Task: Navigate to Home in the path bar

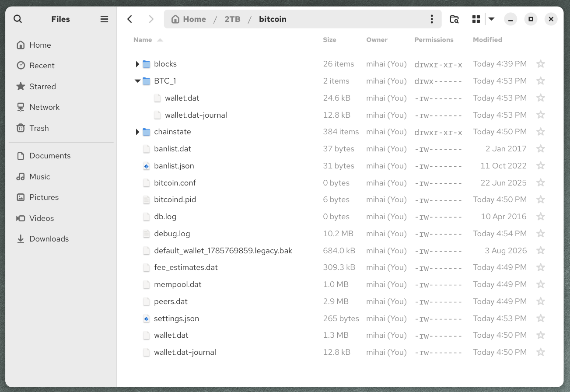Action: point(189,19)
